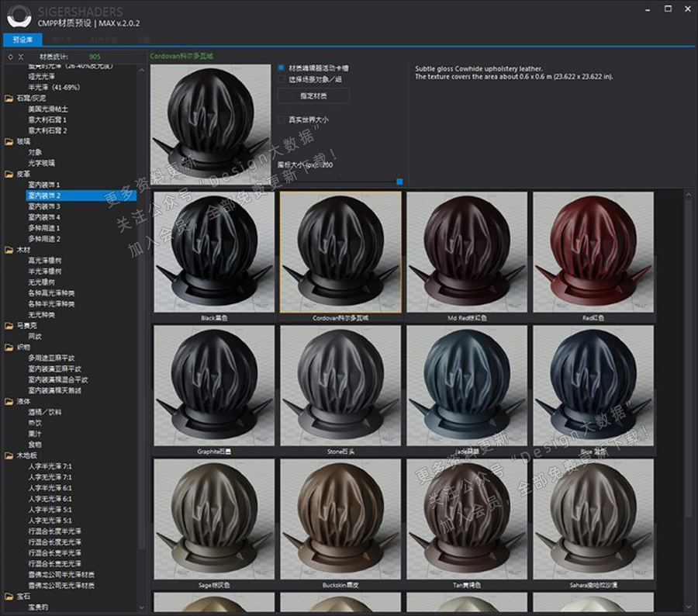Click the icon size slider handle
698x616 pixels.
click(x=399, y=182)
